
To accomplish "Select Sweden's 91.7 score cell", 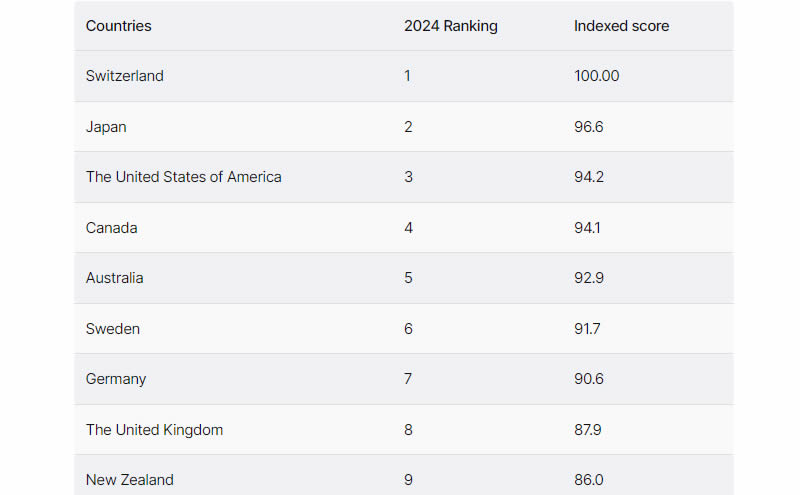I will (x=587, y=329).
